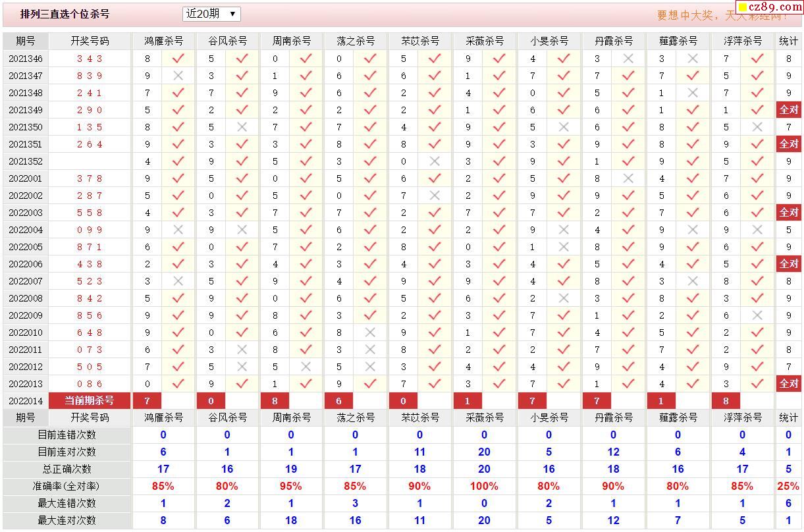Click winning numbers 0 8 6
This screenshot has height=532, width=804.
(90, 384)
